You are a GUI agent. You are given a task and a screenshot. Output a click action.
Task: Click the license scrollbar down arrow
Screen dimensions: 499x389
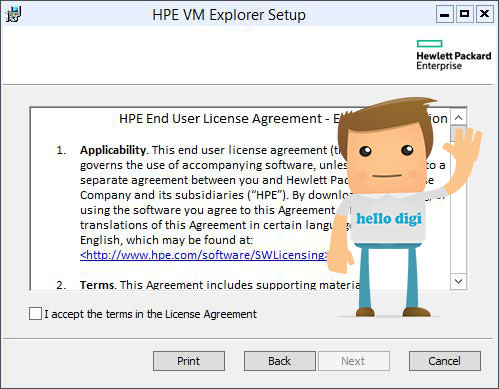click(458, 281)
